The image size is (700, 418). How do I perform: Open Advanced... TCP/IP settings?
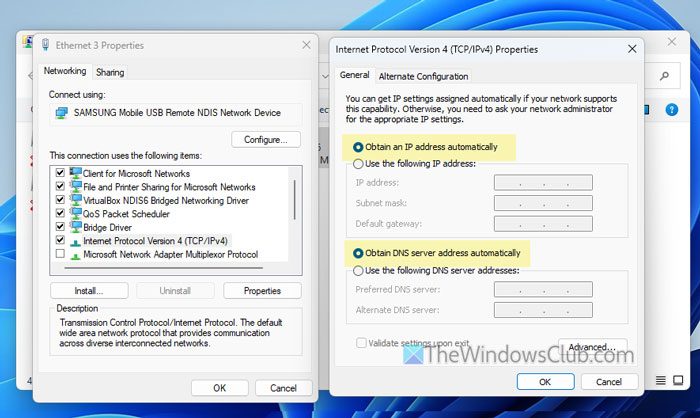(x=592, y=347)
